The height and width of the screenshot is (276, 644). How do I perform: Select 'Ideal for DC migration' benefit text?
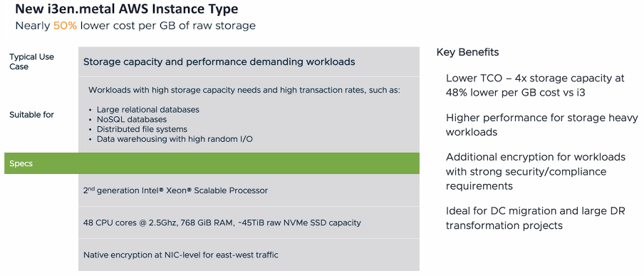tap(536, 218)
